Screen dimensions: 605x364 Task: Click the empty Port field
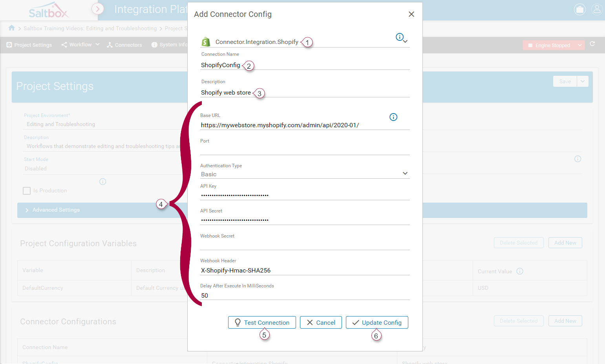pyautogui.click(x=305, y=150)
